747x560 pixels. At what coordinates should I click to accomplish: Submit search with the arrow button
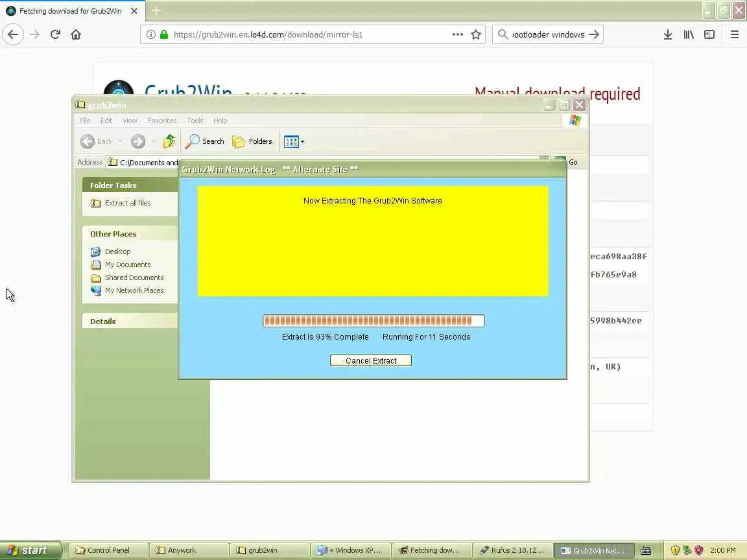click(593, 34)
